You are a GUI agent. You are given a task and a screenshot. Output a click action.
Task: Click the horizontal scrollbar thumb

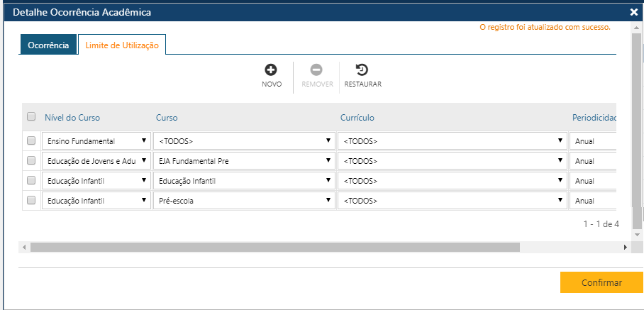point(275,247)
